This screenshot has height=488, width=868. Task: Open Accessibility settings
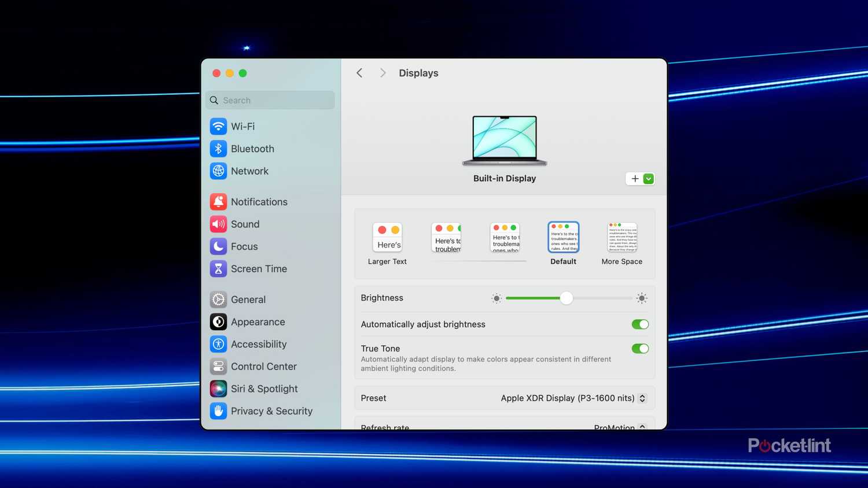click(259, 344)
